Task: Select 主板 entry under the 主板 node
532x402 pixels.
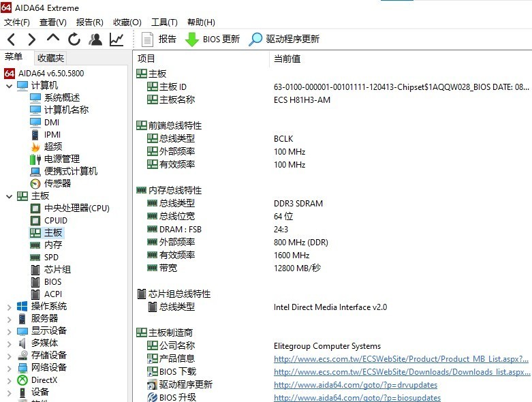Action: click(x=53, y=233)
